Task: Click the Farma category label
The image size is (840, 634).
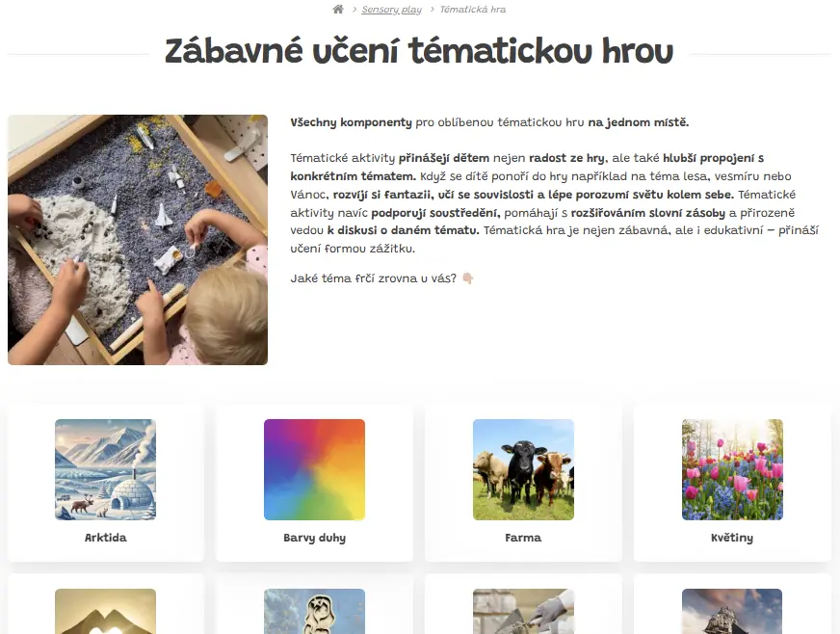Action: (523, 538)
